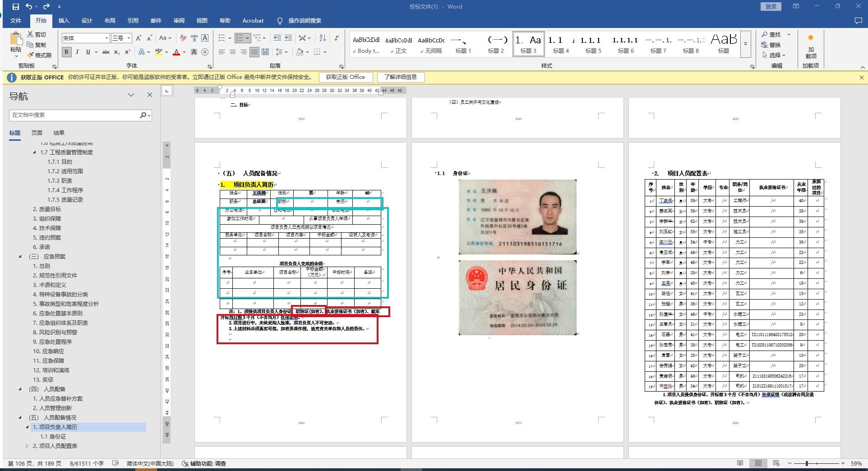Switch to the 审阅 (Review) ribbon tab
Image resolution: width=868 pixels, height=471 pixels.
(x=179, y=21)
